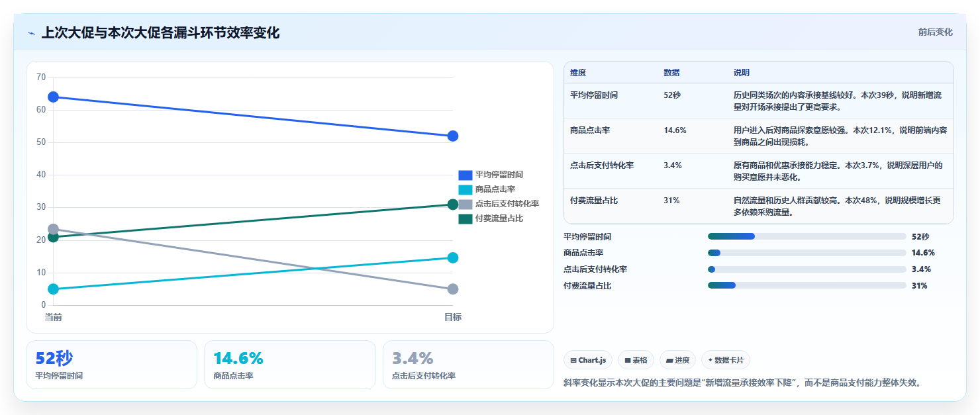
Task: Click the description starting 自然流量和历史人群
Action: 838,207
